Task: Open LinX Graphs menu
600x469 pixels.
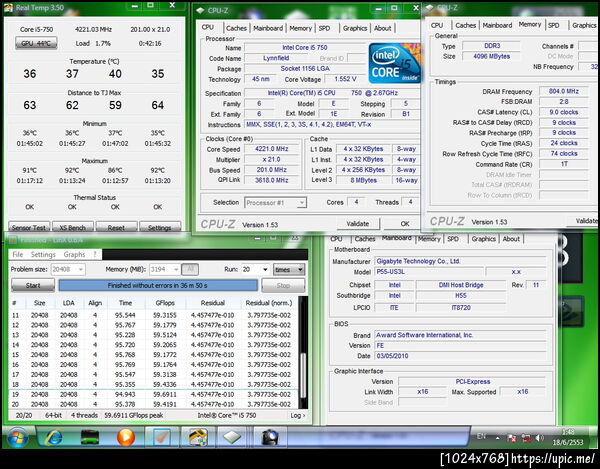Action: click(74, 255)
